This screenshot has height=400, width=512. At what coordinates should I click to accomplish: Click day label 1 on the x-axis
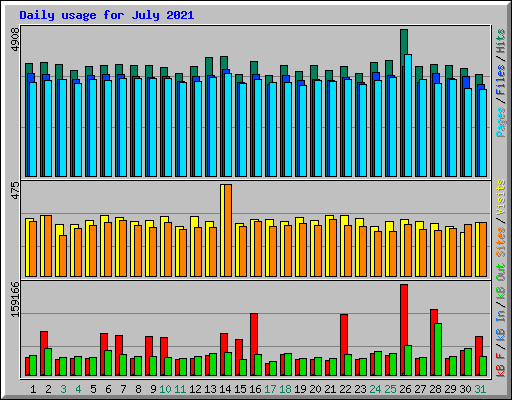tap(33, 389)
